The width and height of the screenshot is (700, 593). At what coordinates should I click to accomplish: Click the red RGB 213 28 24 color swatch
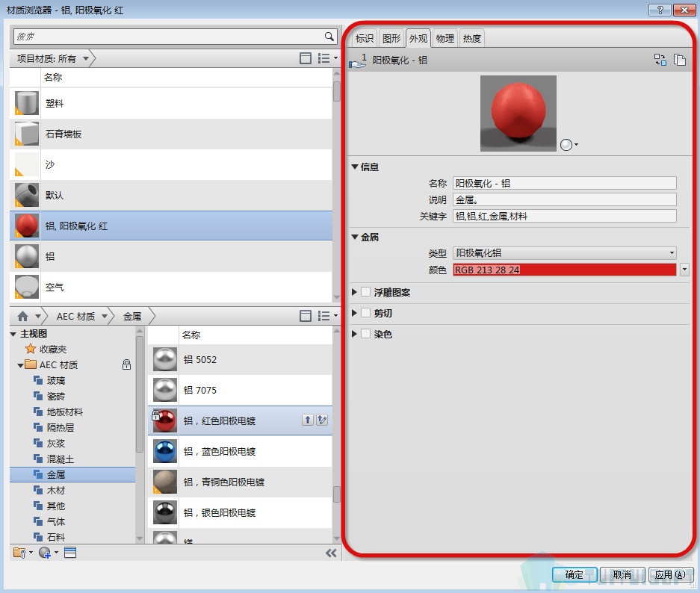point(564,270)
